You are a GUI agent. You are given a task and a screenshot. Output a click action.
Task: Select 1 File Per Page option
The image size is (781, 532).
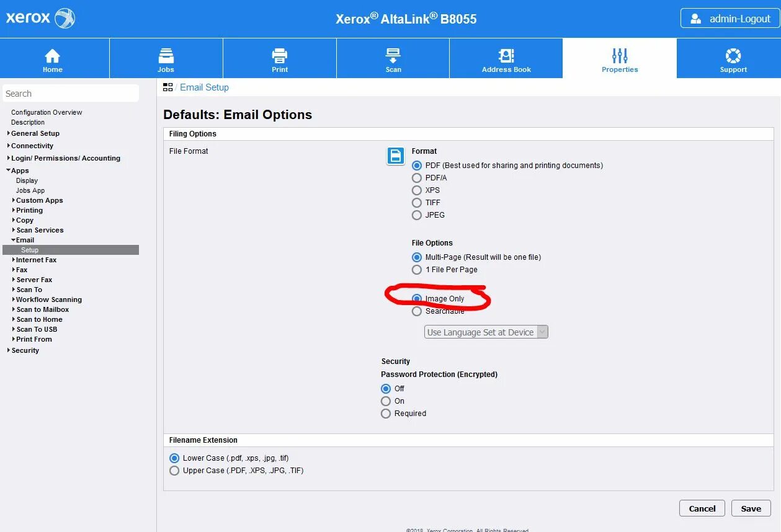(417, 270)
